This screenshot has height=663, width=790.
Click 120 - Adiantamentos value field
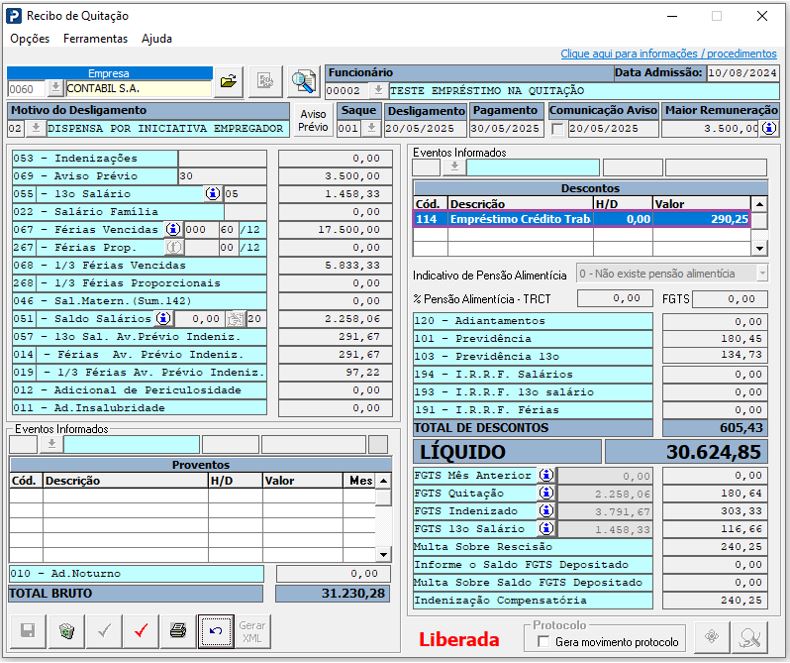click(714, 321)
